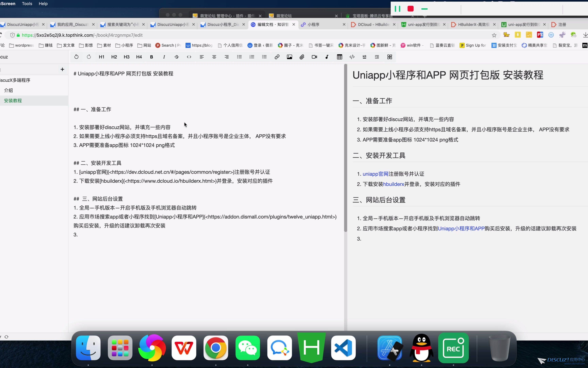
Task: Switch to the 我的应用_Discuz tab
Action: pos(72,24)
